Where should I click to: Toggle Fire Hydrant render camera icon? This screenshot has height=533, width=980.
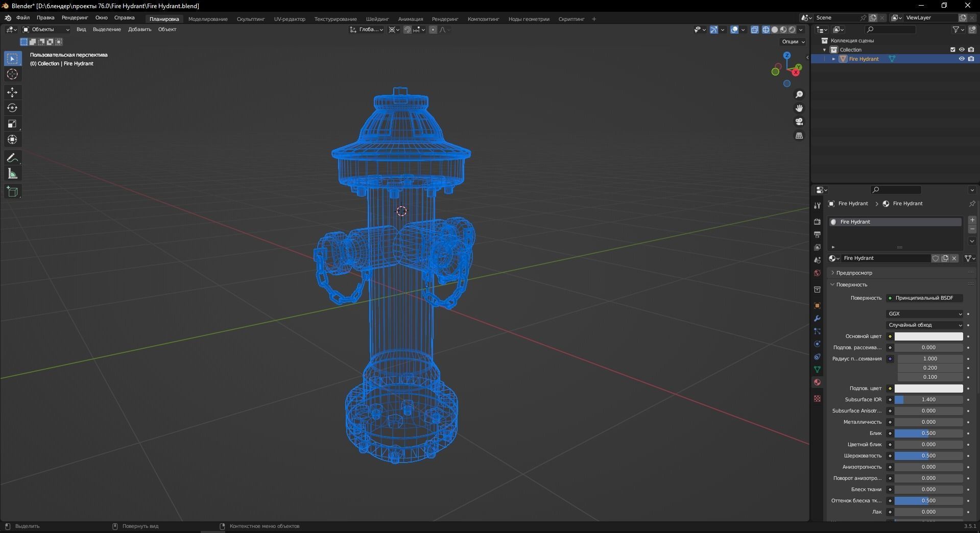(x=971, y=59)
